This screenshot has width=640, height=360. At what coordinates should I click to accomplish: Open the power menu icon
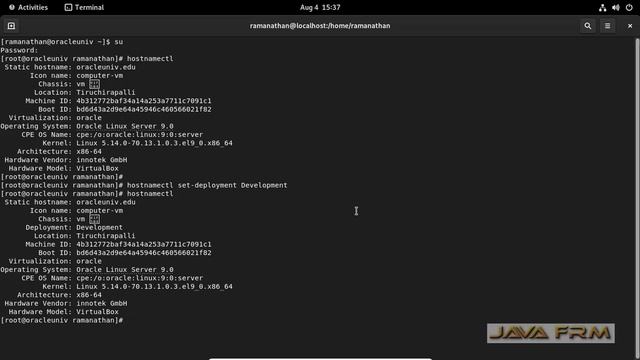(629, 7)
